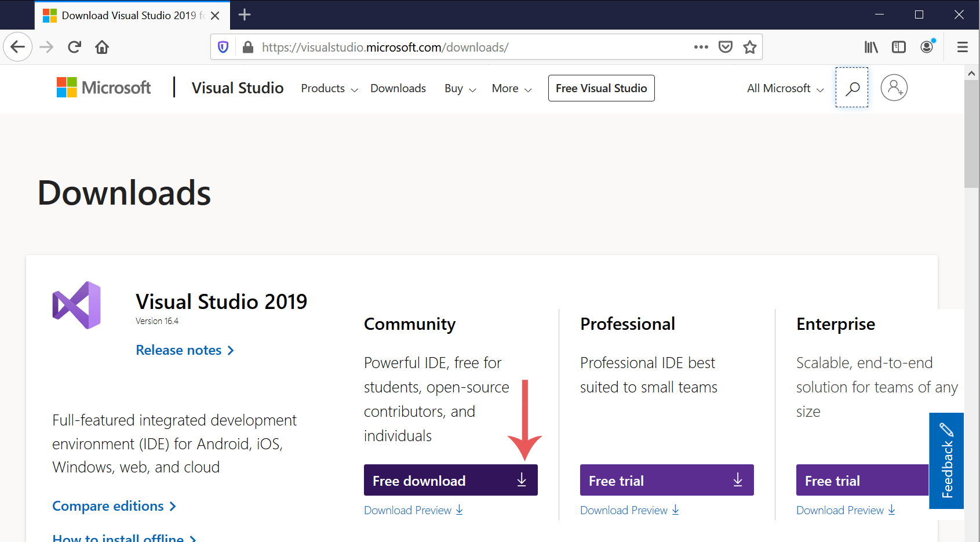This screenshot has width=980, height=542.
Task: Expand the Buy dropdown menu
Action: (460, 88)
